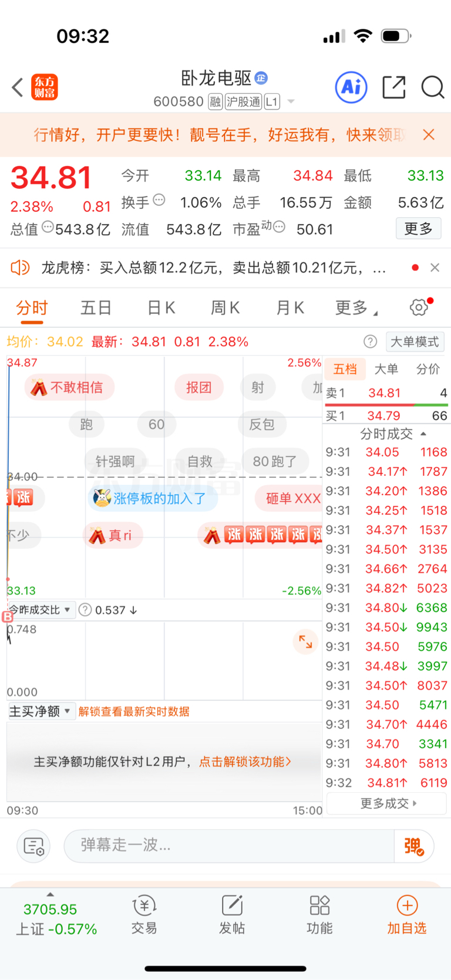Tap the question icon beside 0.537

85,610
